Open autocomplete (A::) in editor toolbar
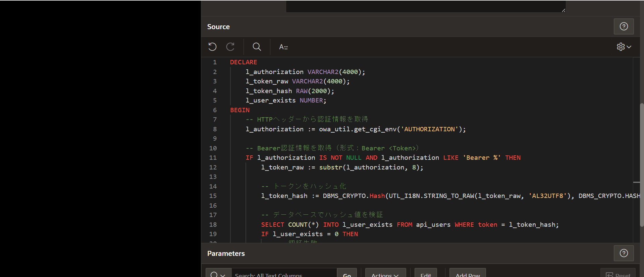This screenshot has height=277, width=644. pos(283,47)
